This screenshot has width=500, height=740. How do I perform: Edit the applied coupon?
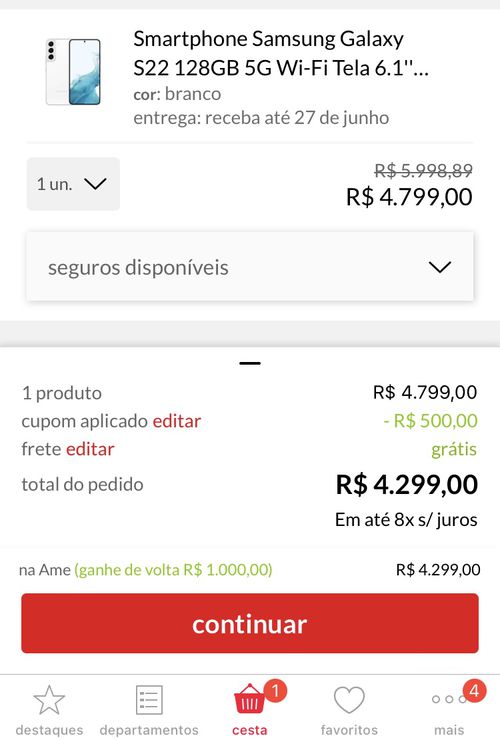coord(177,421)
